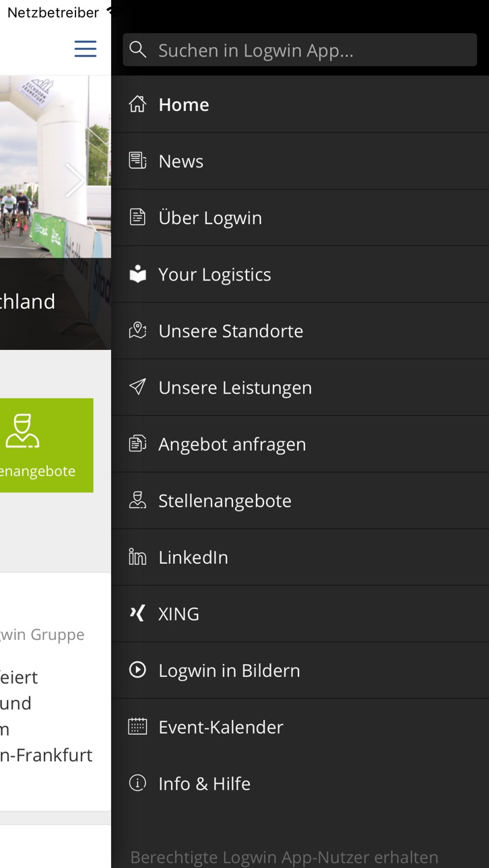The width and height of the screenshot is (489, 868).
Task: Tap the Unsere Standorte map pin icon
Action: (137, 330)
